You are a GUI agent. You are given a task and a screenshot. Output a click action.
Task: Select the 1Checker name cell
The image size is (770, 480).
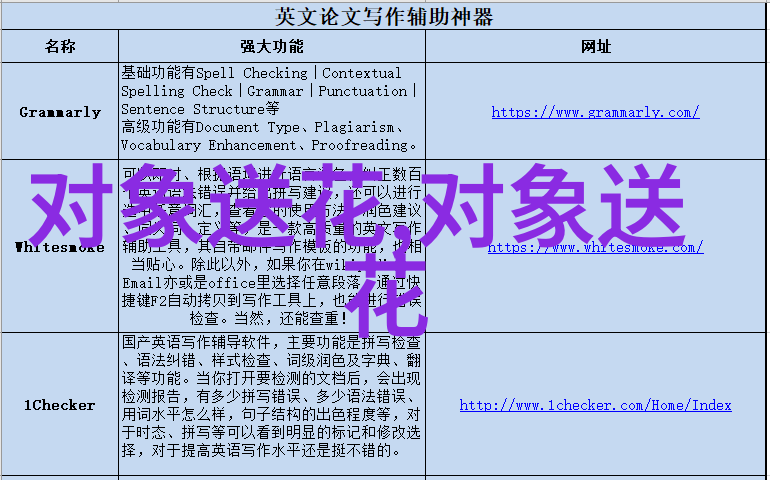pos(60,405)
